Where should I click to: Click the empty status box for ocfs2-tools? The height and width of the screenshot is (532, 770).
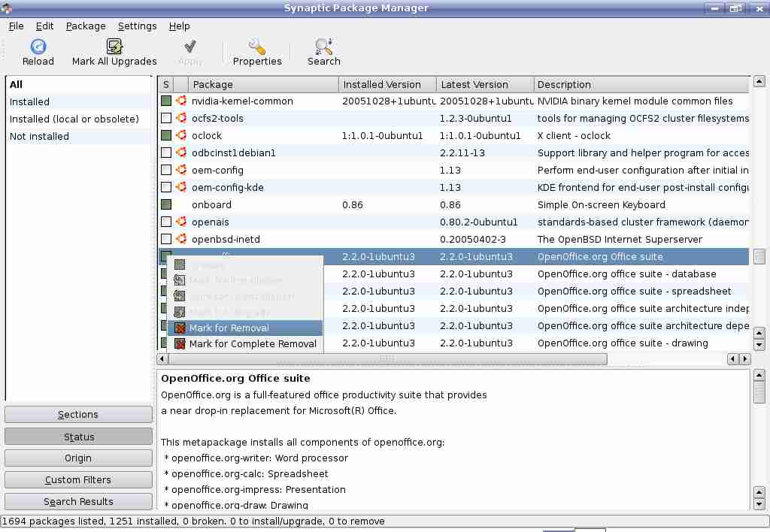tap(166, 118)
